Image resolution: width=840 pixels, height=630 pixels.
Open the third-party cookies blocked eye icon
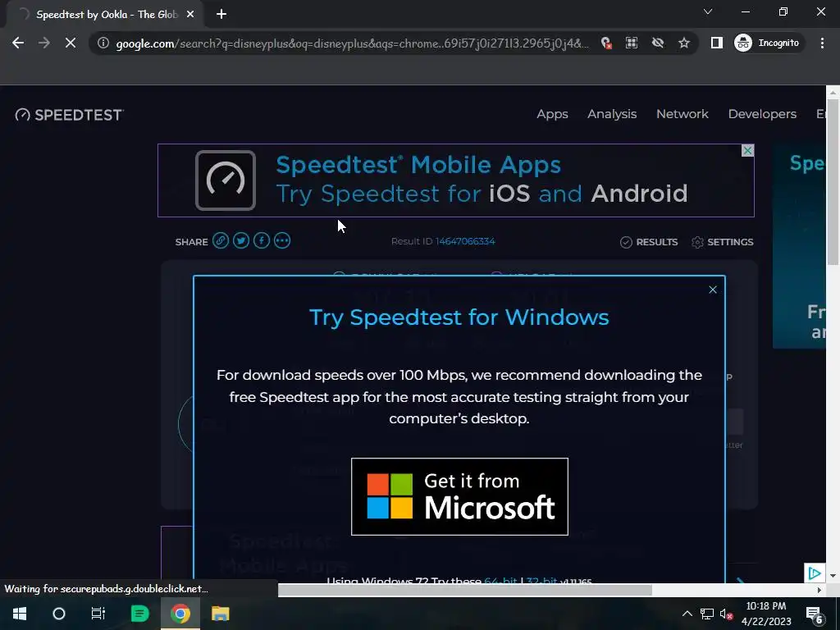657,43
